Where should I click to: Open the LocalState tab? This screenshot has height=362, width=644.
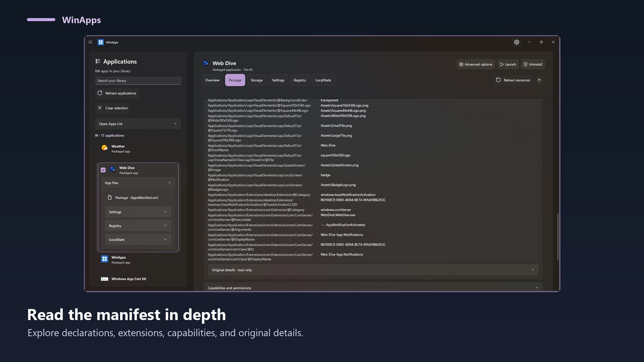click(x=323, y=80)
